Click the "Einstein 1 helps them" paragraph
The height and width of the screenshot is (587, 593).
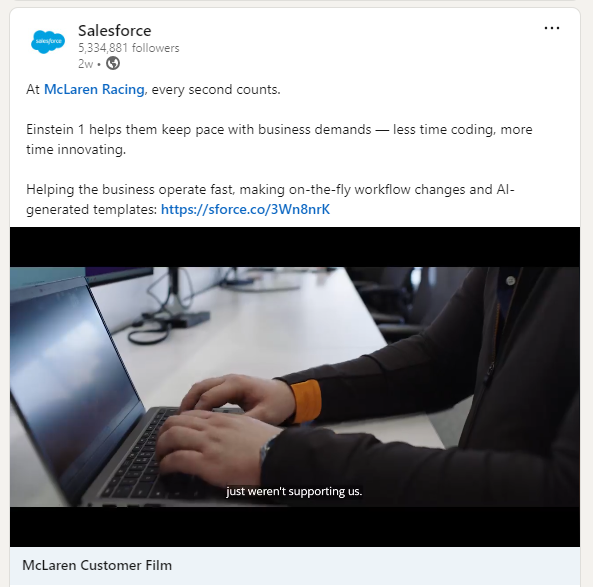click(x=279, y=140)
